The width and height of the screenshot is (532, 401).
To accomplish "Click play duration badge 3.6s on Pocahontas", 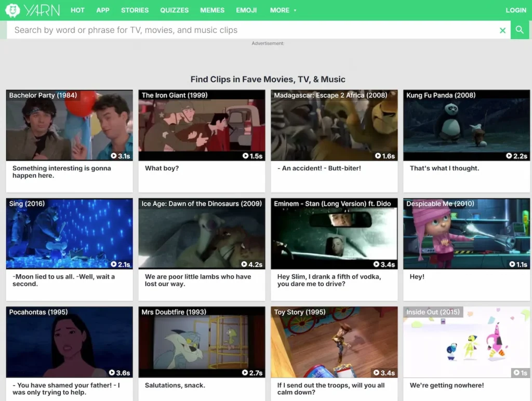I will 120,373.
